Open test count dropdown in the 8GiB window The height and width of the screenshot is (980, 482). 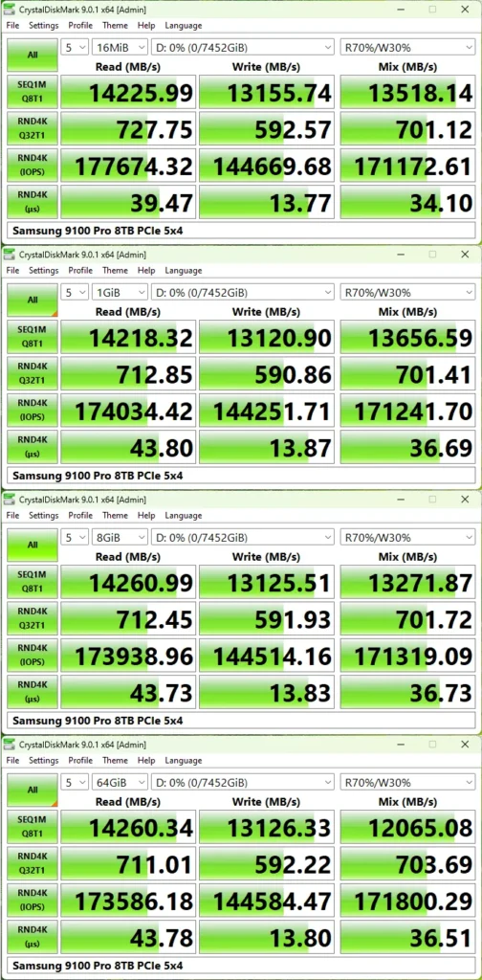pyautogui.click(x=75, y=538)
